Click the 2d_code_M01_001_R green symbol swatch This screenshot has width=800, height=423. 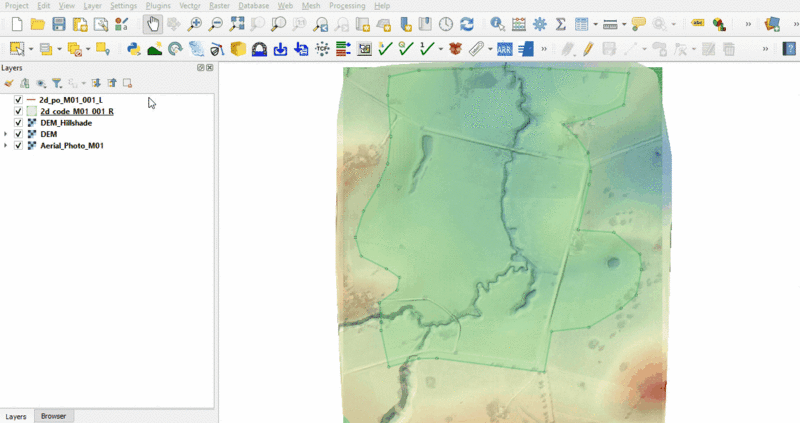tap(30, 112)
